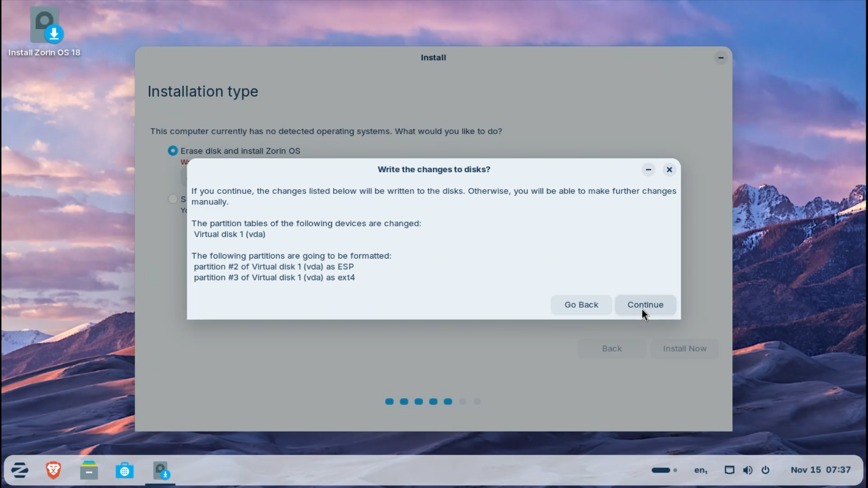Open the Software store from the taskbar

tap(125, 470)
